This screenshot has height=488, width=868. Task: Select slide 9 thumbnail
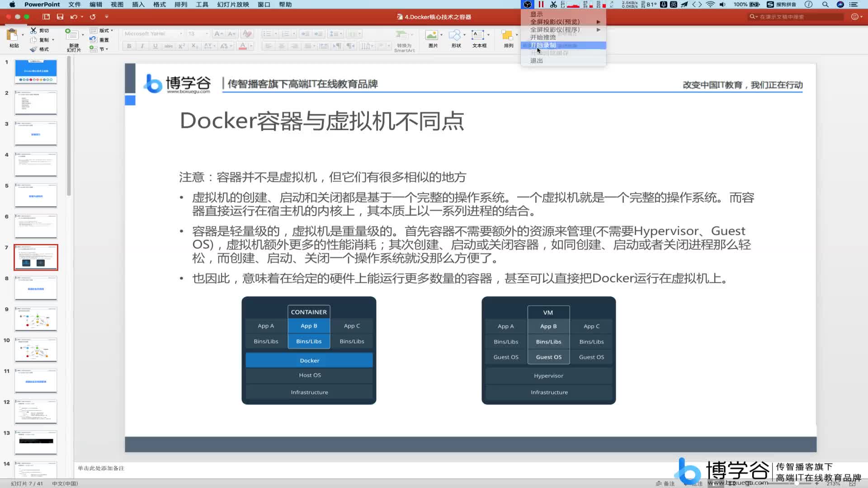36,319
